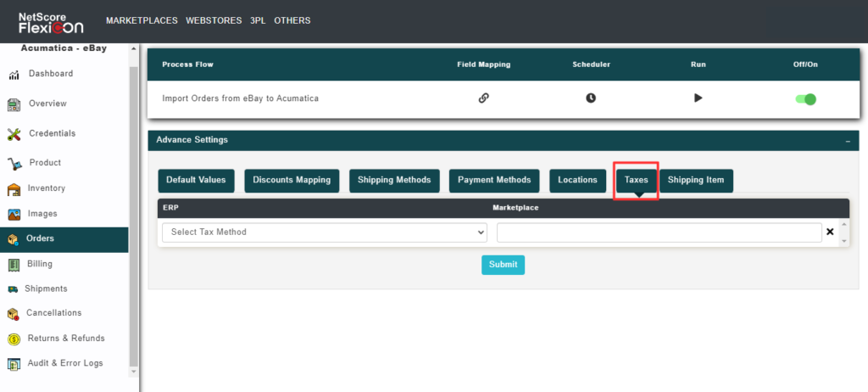Click the Field Mapping link icon
The height and width of the screenshot is (392, 868).
click(483, 98)
